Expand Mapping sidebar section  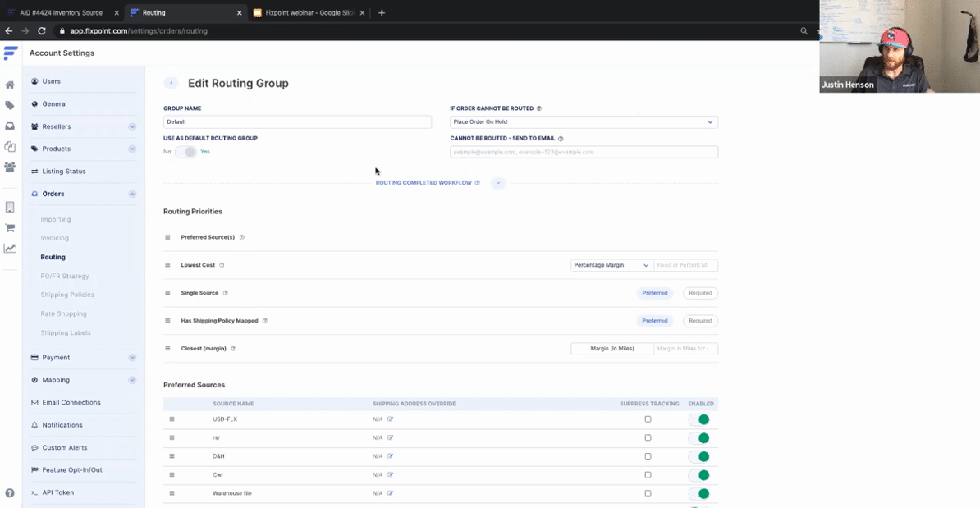[x=132, y=380]
